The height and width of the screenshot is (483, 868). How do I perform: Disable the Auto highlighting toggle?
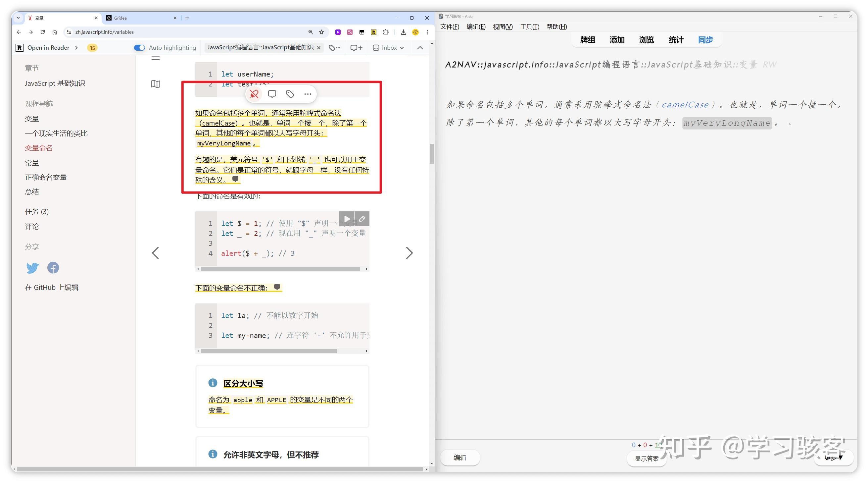(139, 48)
